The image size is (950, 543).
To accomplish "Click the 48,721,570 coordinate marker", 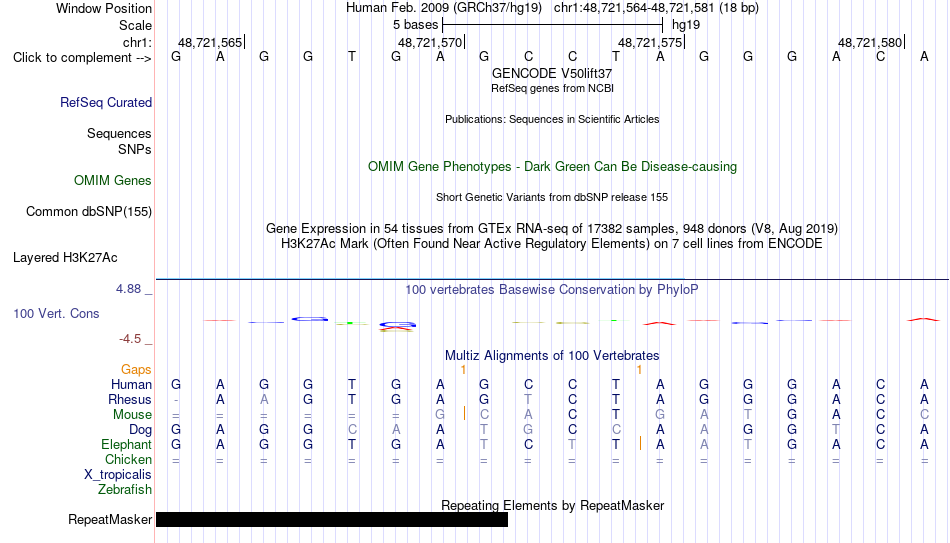I will [430, 42].
